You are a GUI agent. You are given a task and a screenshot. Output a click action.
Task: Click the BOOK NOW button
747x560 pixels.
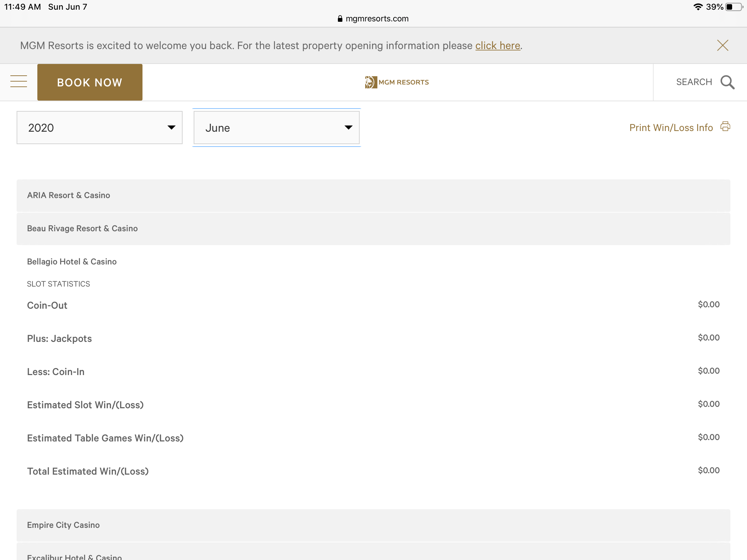click(90, 82)
